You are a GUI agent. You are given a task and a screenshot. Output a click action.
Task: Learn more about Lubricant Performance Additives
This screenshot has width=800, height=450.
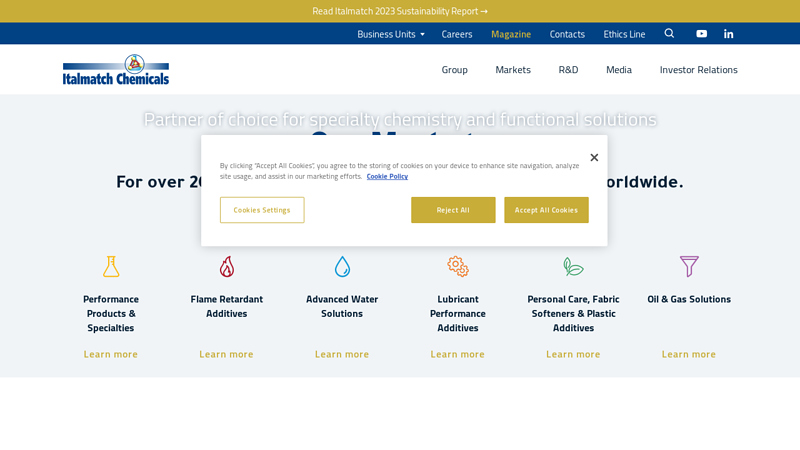[x=457, y=354]
